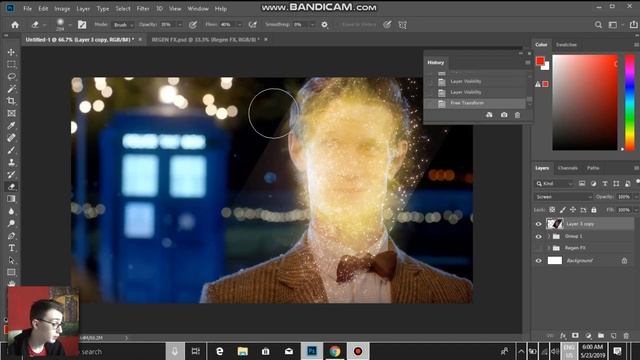Open the blend mode Screen dropdown
The image size is (640, 360).
pyautogui.click(x=563, y=197)
